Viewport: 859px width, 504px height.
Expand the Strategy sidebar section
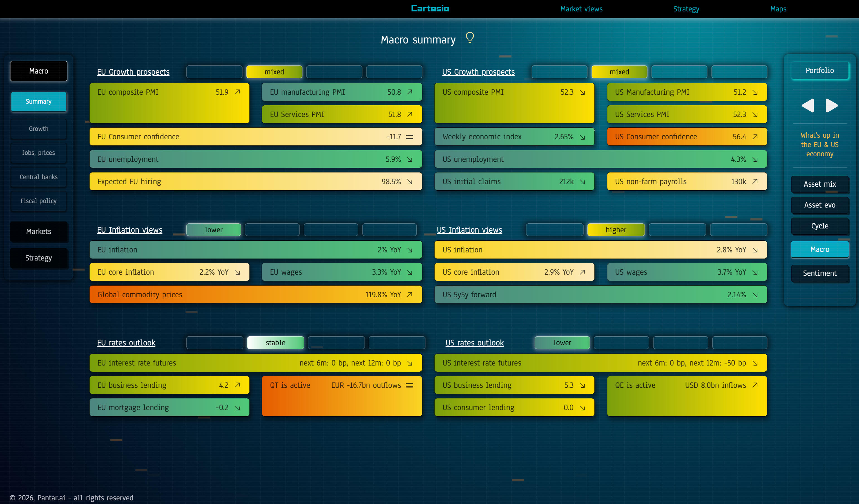[39, 258]
